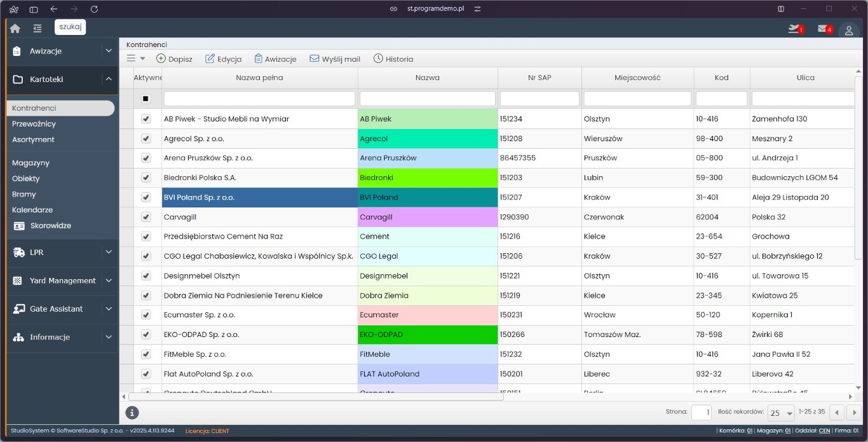
Task: Click the LPR truck icon
Action: point(18,252)
